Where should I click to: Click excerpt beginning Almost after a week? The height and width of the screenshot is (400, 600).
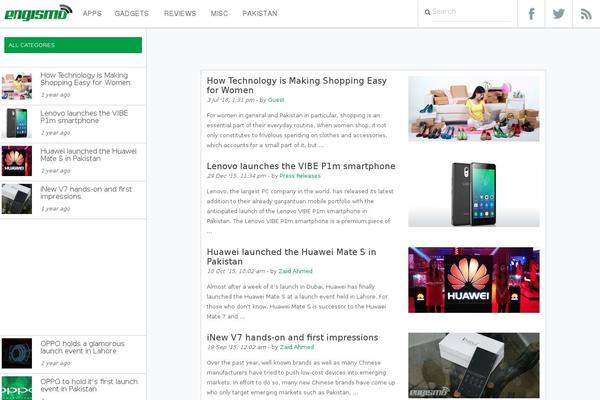(x=297, y=302)
